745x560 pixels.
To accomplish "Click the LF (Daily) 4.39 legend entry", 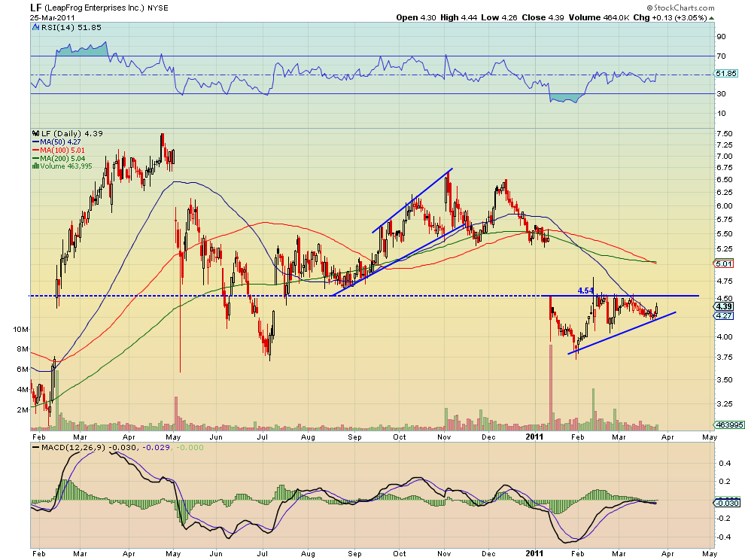I will click(71, 133).
